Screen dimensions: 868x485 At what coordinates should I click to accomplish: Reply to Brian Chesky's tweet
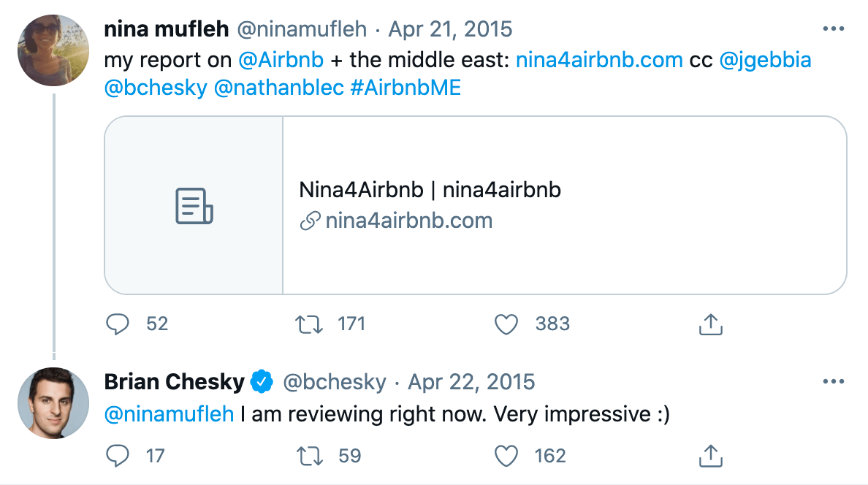[118, 455]
